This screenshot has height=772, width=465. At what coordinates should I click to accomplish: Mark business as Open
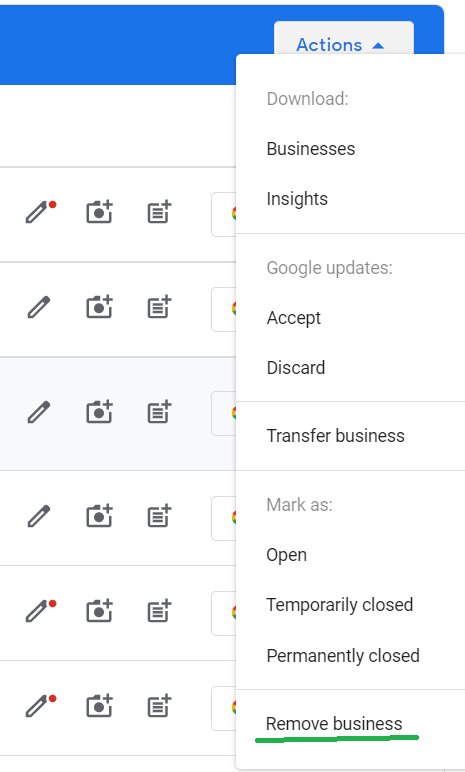pos(286,555)
